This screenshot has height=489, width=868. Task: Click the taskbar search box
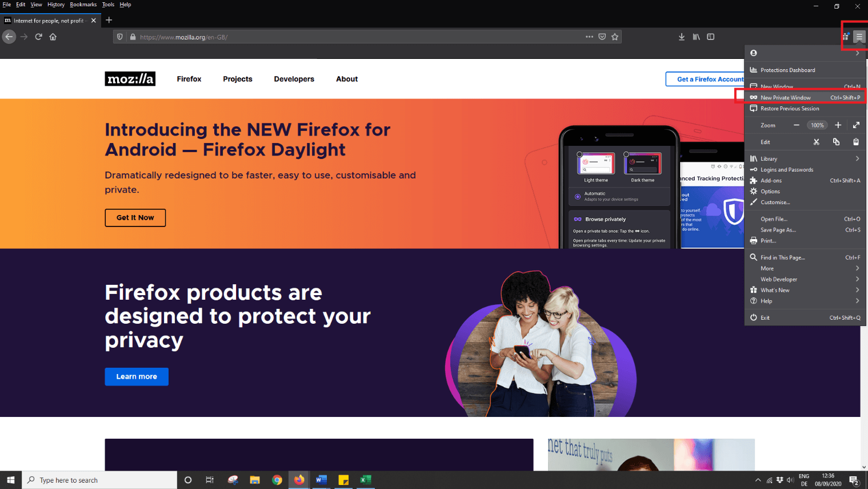[99, 480]
